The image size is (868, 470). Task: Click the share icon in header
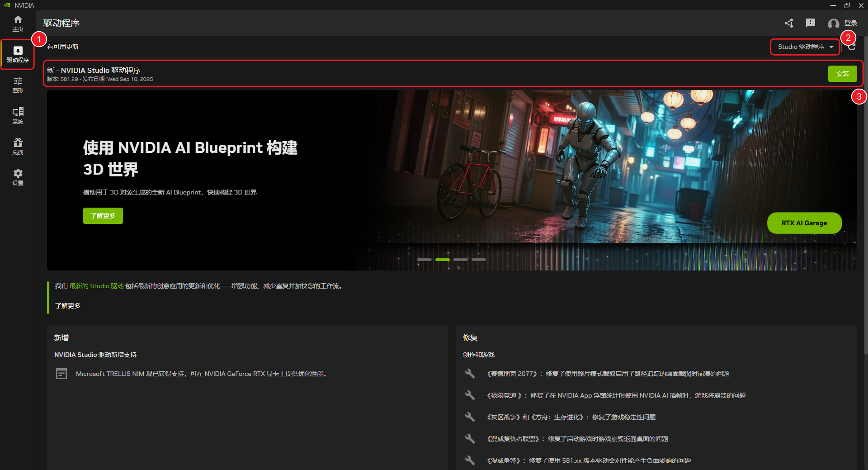point(789,23)
